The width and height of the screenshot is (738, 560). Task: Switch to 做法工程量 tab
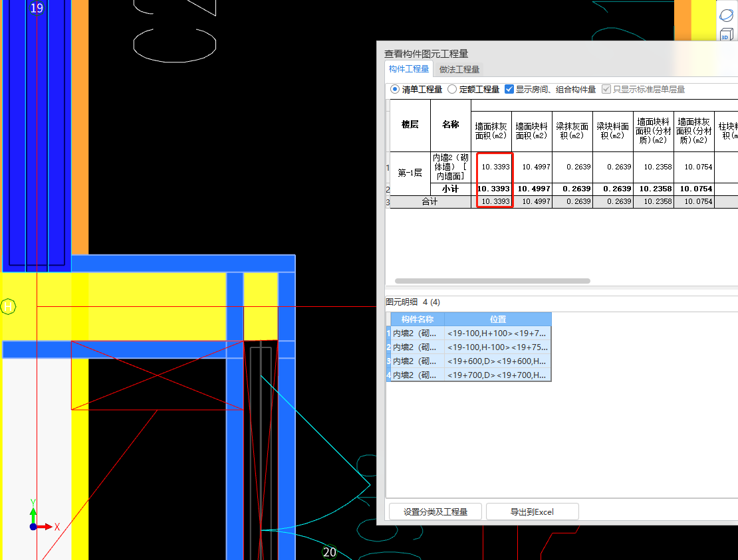click(x=459, y=70)
